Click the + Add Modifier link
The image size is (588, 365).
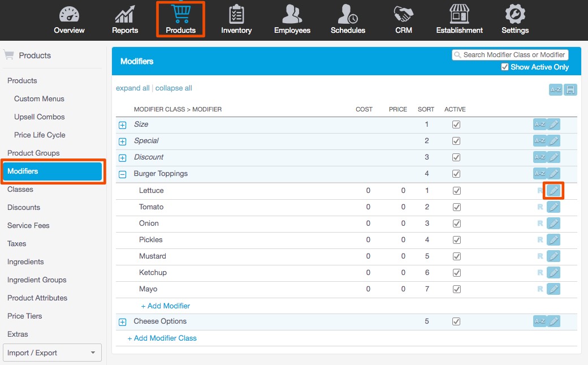coord(165,306)
